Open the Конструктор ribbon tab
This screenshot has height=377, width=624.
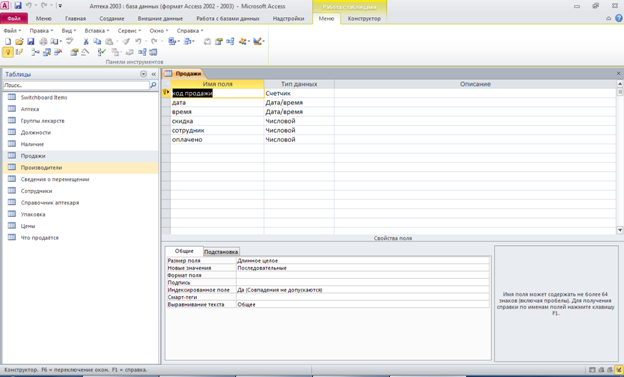coord(364,19)
